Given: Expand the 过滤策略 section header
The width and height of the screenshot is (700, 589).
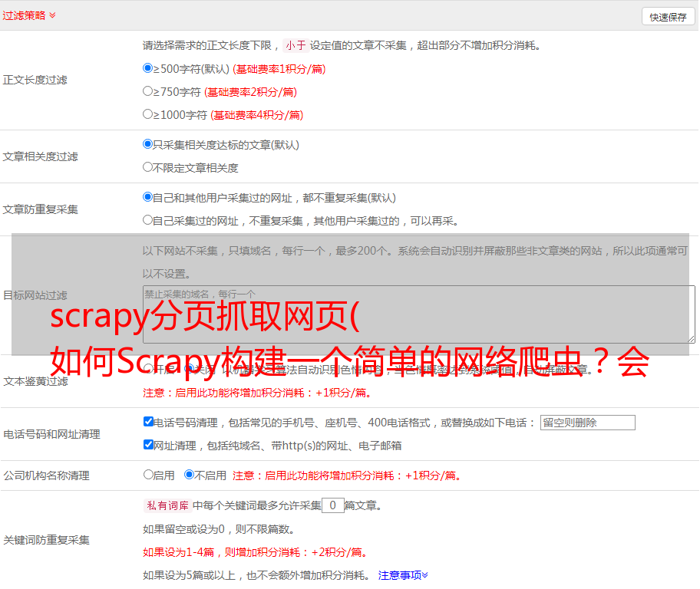Looking at the screenshot, I should 29,15.
